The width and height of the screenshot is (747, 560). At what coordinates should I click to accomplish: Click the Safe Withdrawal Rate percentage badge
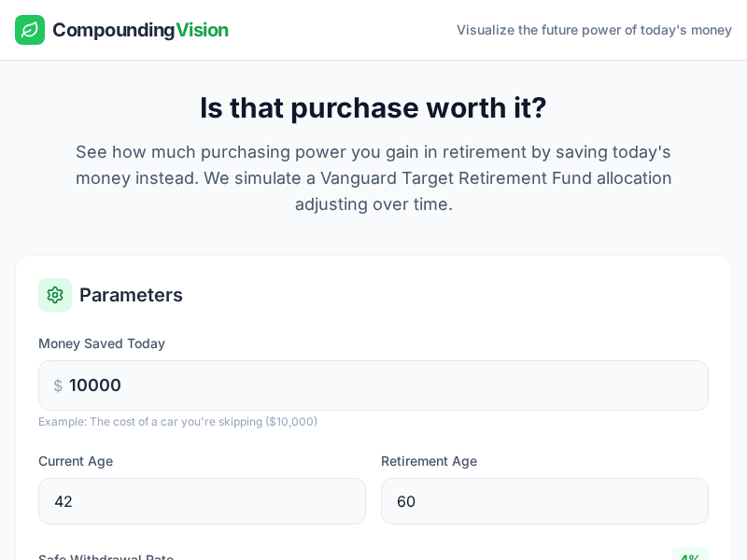[690, 559]
